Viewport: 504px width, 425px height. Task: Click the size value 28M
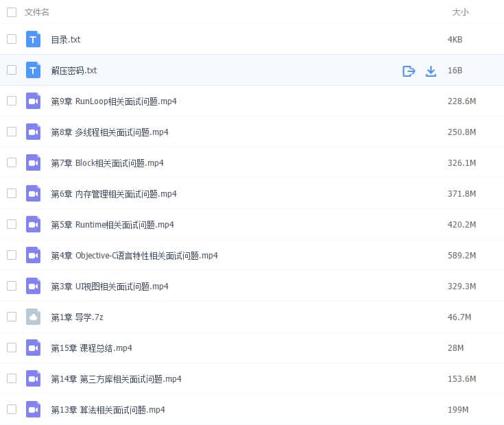coord(455,348)
